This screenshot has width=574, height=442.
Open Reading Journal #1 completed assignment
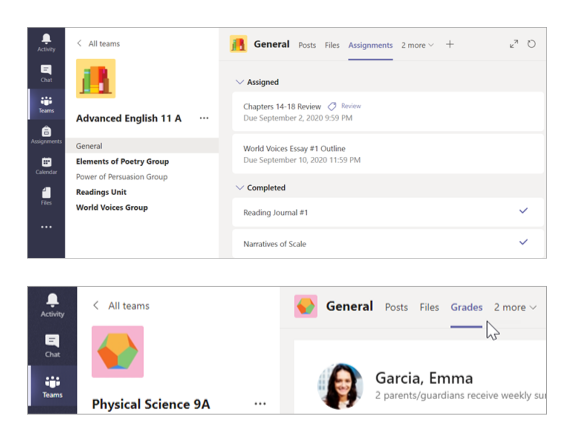[388, 212]
